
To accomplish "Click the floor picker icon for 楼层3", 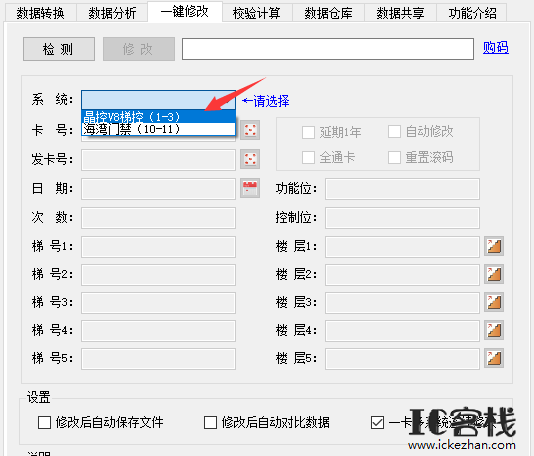I will (494, 302).
